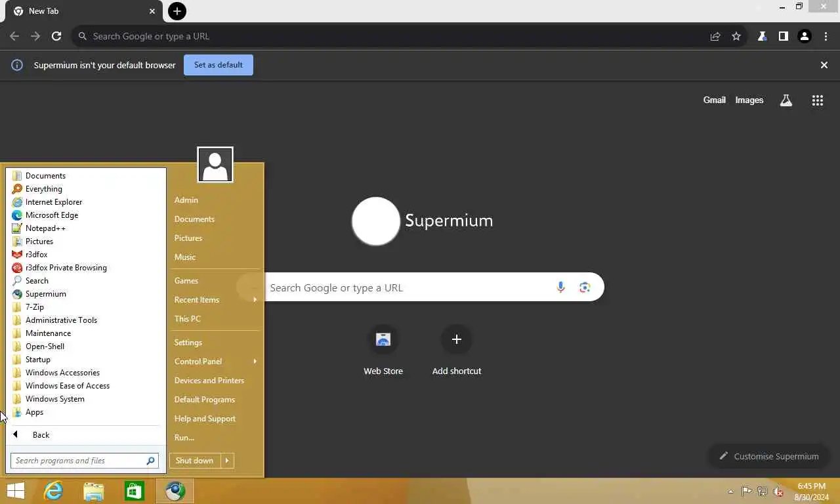
Task: Start voice search with microphone icon
Action: coord(560,287)
